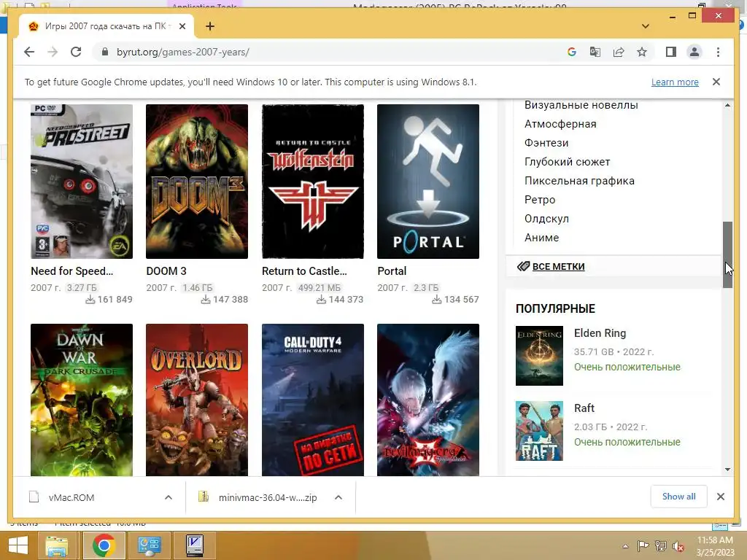Select the 'Игры 2007 года' browser tab
Image resolution: width=747 pixels, height=560 pixels.
(107, 26)
